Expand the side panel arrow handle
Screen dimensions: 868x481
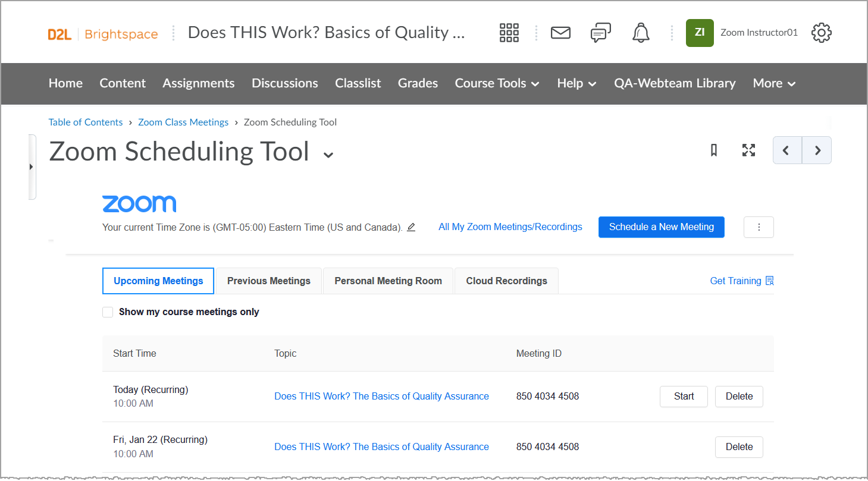[x=32, y=167]
